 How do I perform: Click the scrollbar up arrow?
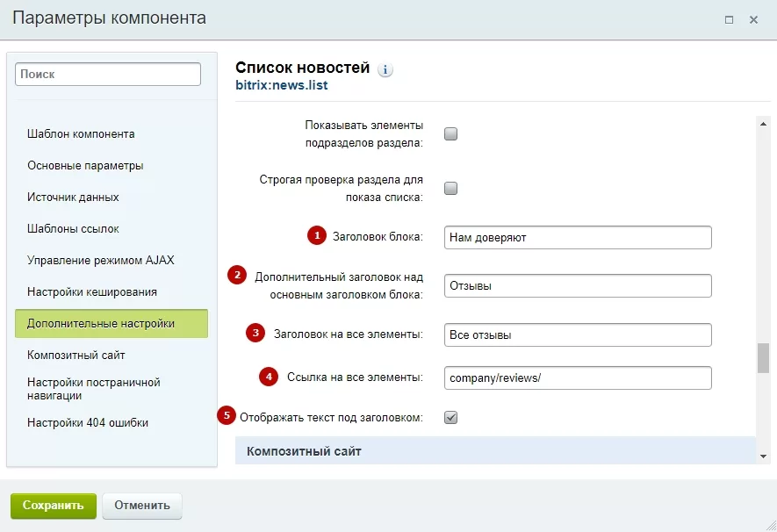763,124
